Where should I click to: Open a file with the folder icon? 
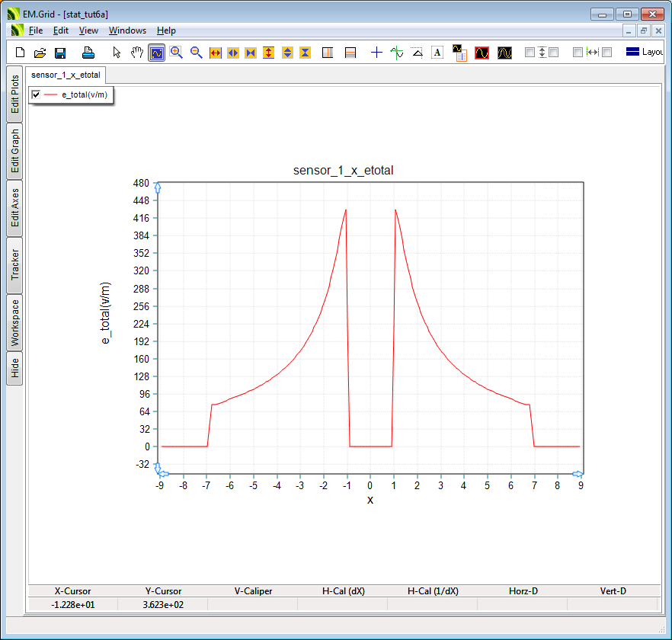40,53
